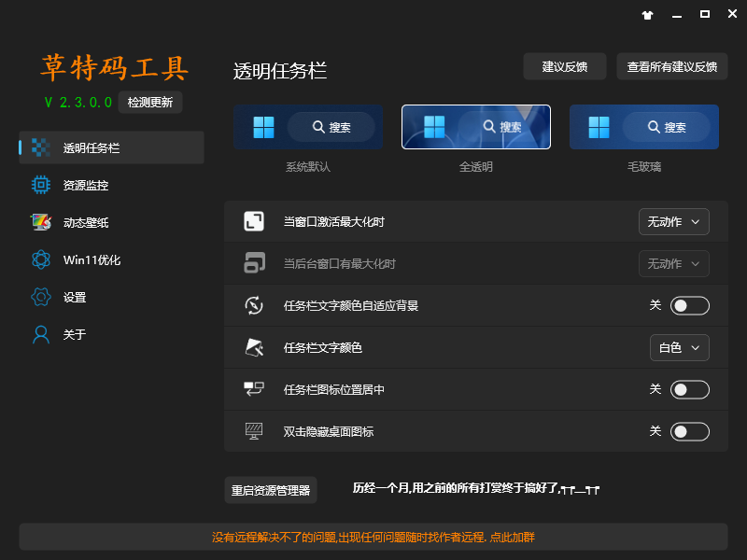Viewport: 747px width, 560px height.
Task: Click the 查看所有建议反馈 button
Action: coord(671,66)
